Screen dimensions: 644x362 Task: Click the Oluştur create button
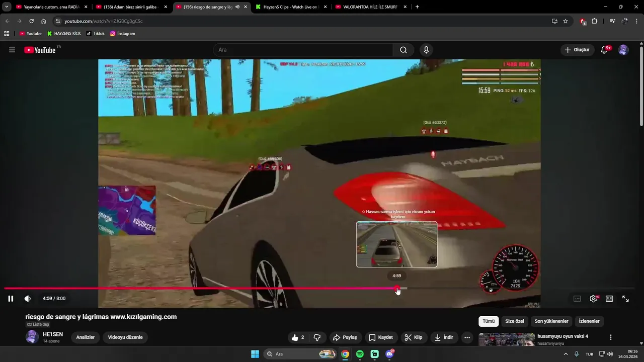point(577,50)
